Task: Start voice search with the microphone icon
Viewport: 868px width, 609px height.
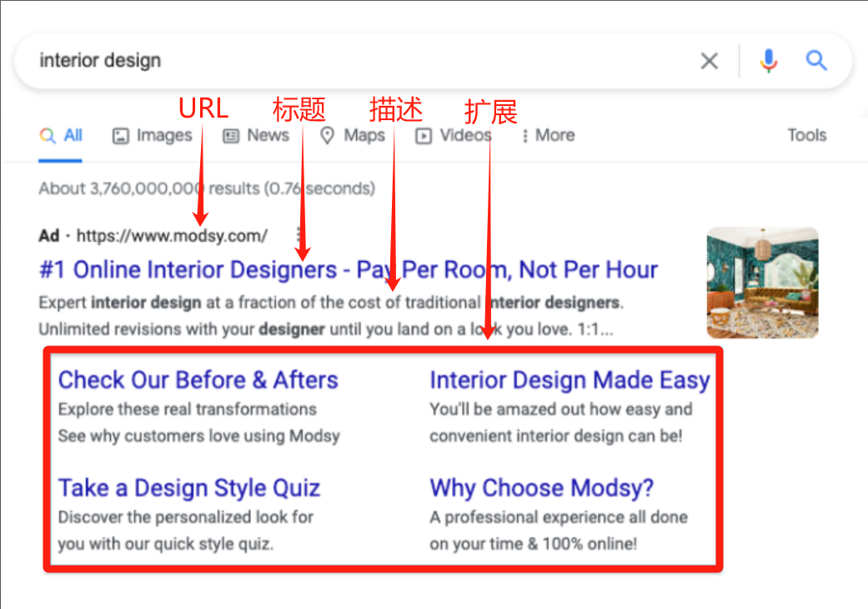Action: [x=768, y=61]
